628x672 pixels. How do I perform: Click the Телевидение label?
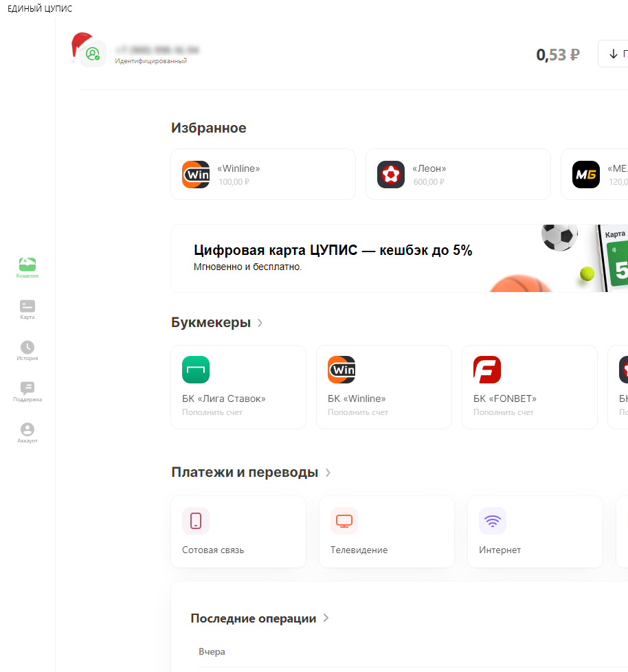359,550
